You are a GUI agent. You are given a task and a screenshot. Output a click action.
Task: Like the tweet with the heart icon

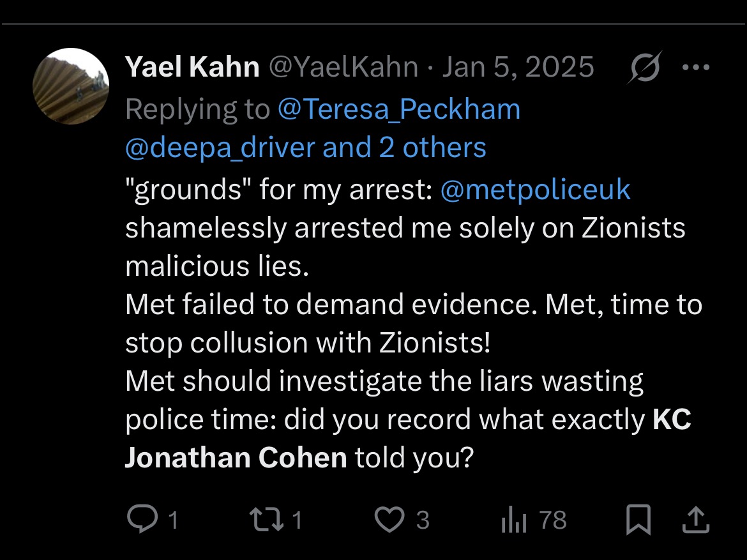pos(388,520)
